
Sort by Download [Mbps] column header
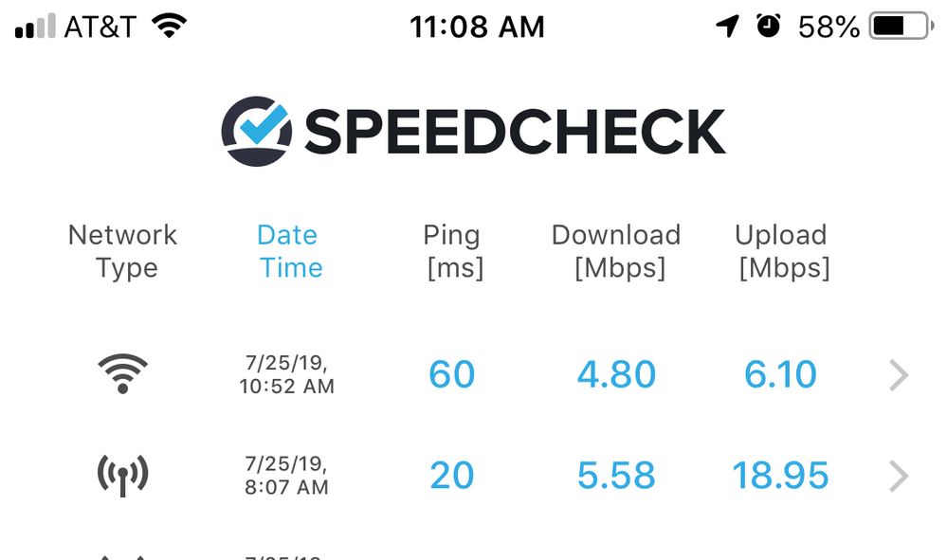(616, 251)
